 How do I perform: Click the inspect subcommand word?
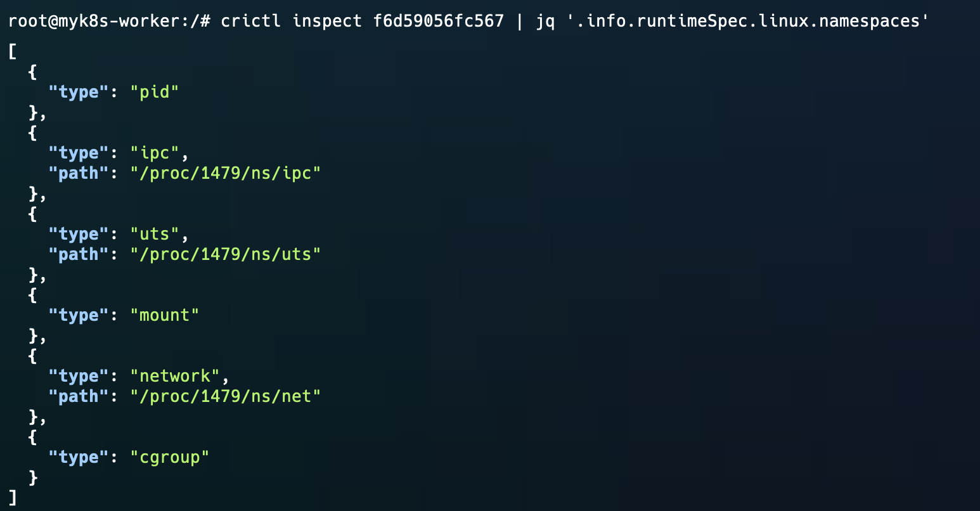(x=327, y=21)
